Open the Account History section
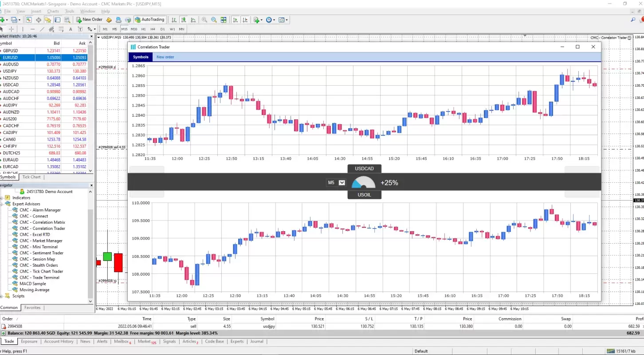This screenshot has width=644, height=355. [x=59, y=341]
